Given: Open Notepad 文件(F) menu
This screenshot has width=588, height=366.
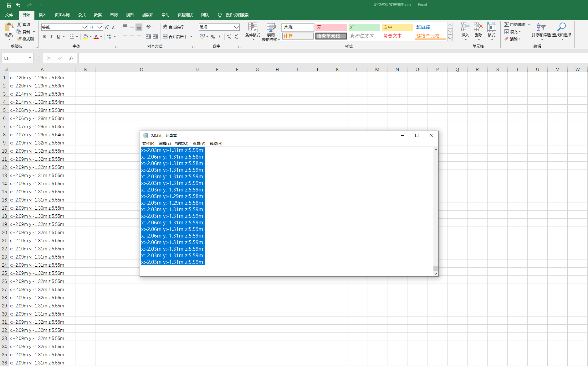Looking at the screenshot, I should (148, 143).
